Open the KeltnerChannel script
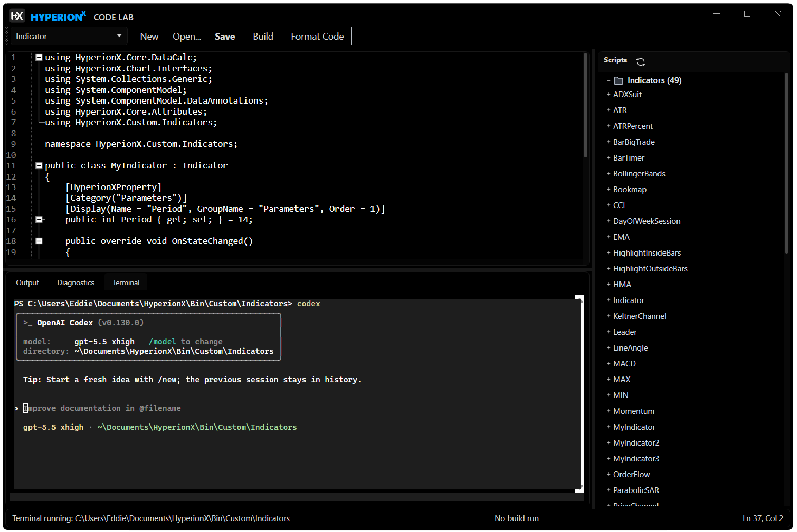Viewport: 797px width, 532px height. [639, 316]
